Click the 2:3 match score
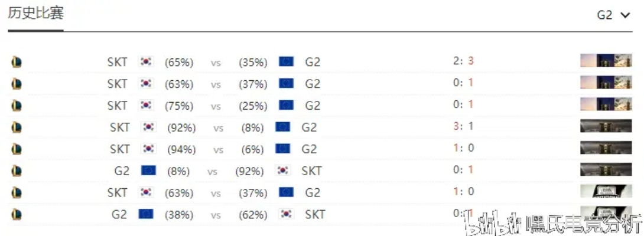The image size is (644, 236). pyautogui.click(x=463, y=61)
